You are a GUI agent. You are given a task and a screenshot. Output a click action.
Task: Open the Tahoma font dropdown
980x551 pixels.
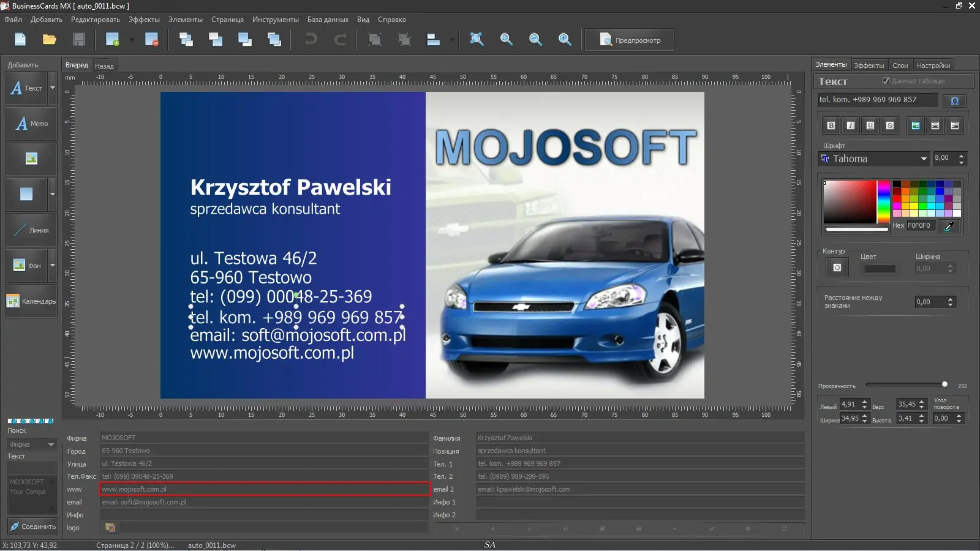[x=924, y=159]
